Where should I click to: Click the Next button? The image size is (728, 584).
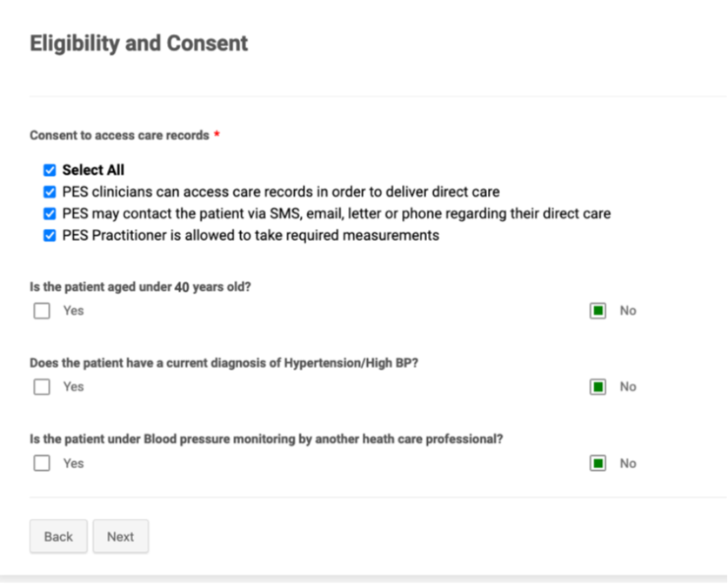tap(121, 537)
